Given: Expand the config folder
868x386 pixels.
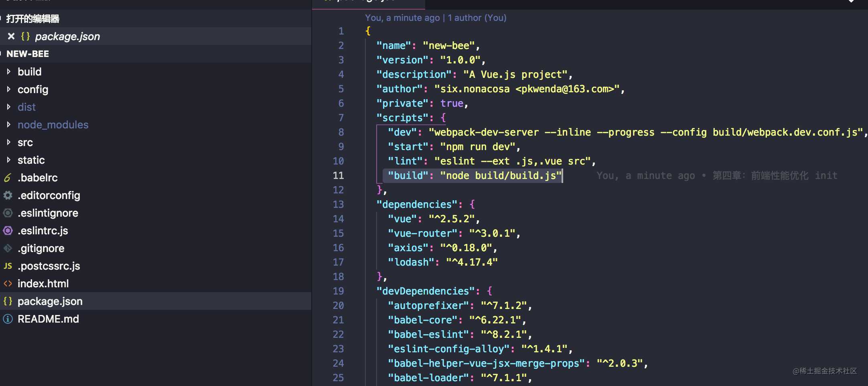Looking at the screenshot, I should (8, 89).
